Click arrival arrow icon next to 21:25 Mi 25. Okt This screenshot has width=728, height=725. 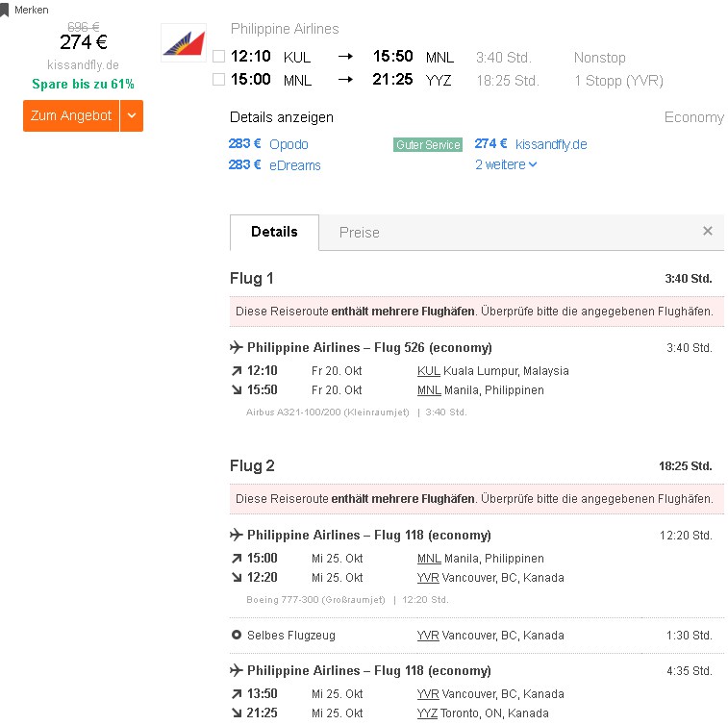[237, 712]
